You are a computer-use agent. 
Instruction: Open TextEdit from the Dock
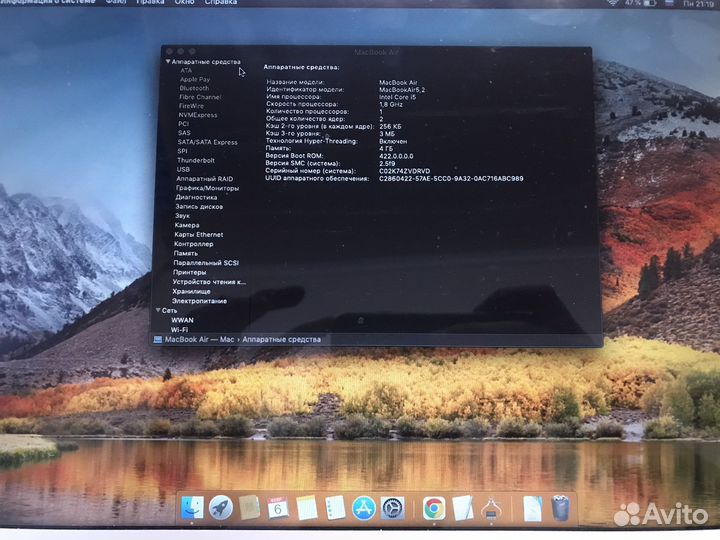pos(462,508)
